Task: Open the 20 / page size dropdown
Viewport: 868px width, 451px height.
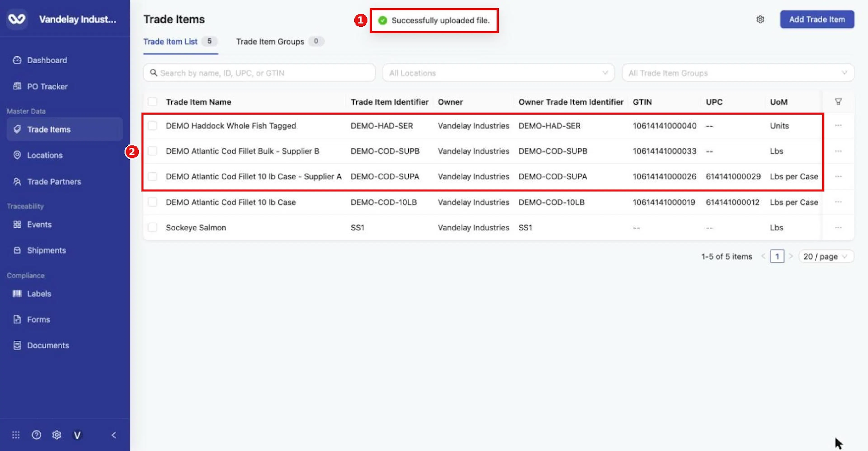Action: pos(826,256)
